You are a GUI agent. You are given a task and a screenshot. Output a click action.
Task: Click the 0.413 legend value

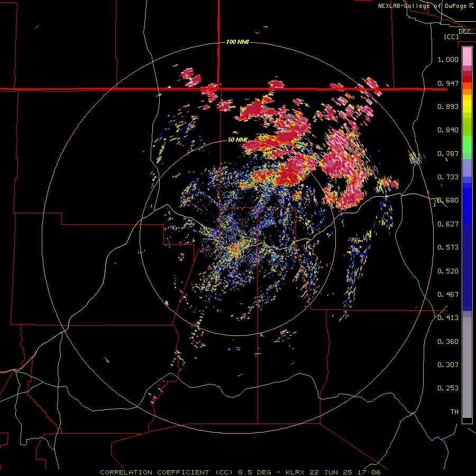click(x=448, y=318)
